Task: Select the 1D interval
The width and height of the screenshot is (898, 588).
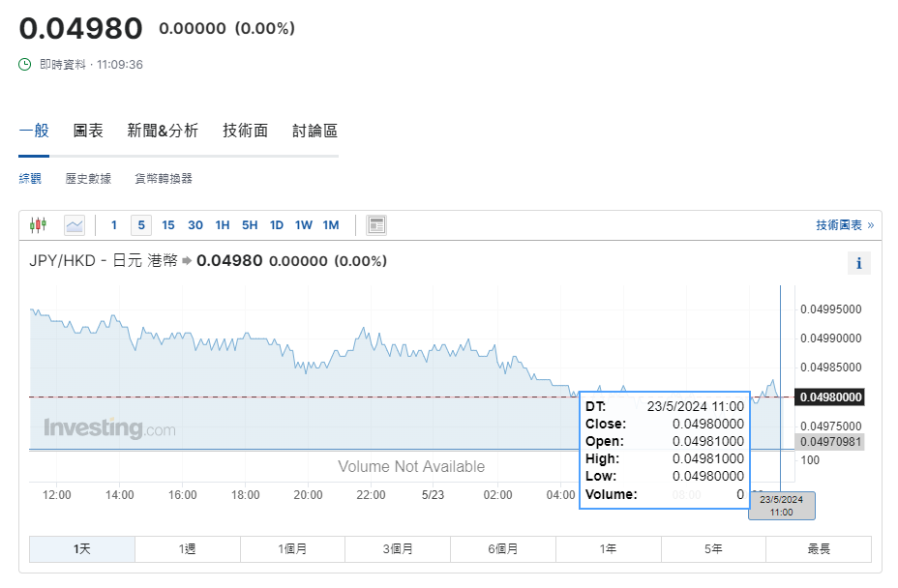Action: [x=276, y=224]
